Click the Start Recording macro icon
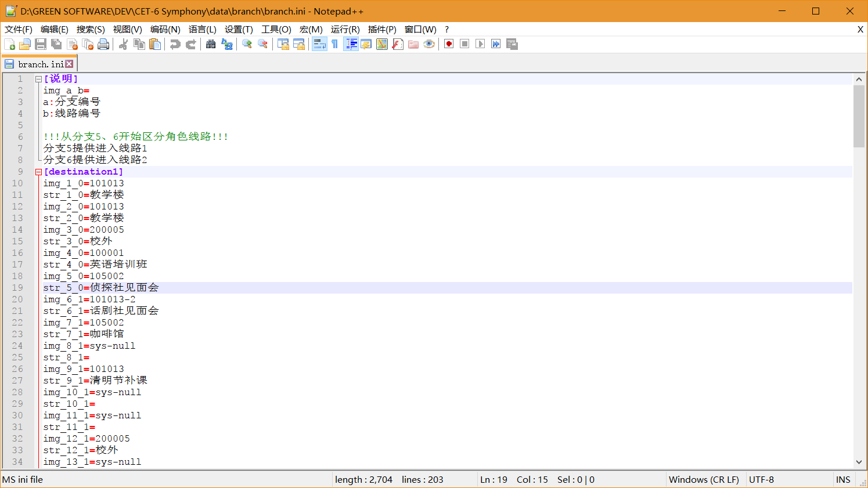Image resolution: width=868 pixels, height=488 pixels. coord(449,44)
